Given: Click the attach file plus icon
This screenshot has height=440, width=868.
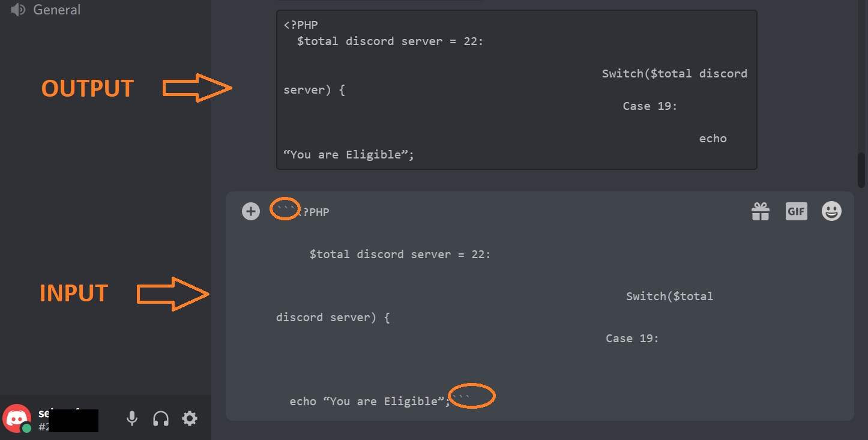Looking at the screenshot, I should (251, 211).
